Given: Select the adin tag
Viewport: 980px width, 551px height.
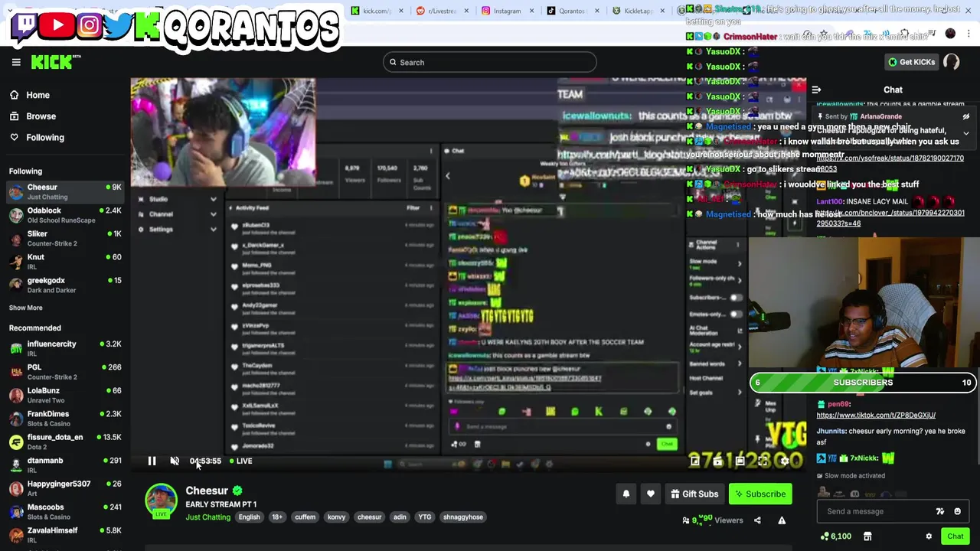Looking at the screenshot, I should point(400,517).
